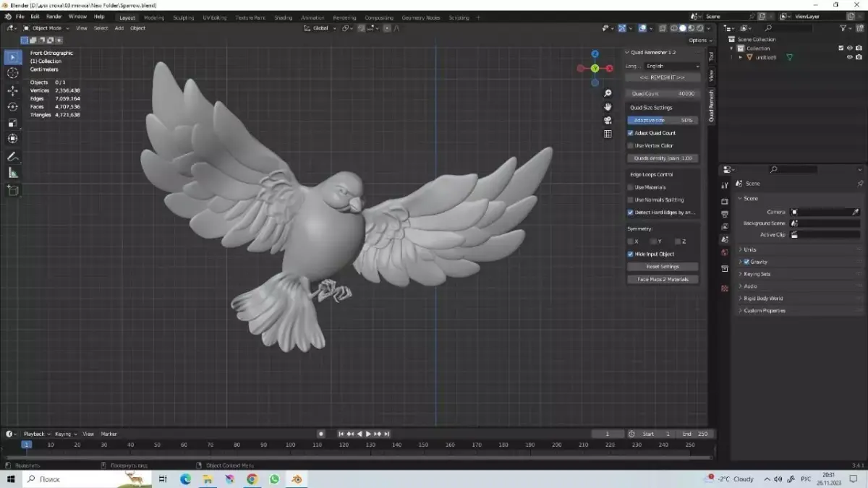Screen dimensions: 868x488
Task: Switch to the UV Editing workspace tab
Action: tap(215, 17)
